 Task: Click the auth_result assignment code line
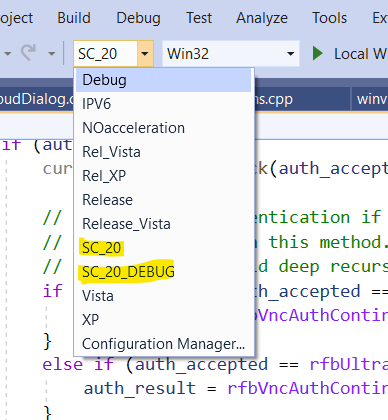pos(235,388)
